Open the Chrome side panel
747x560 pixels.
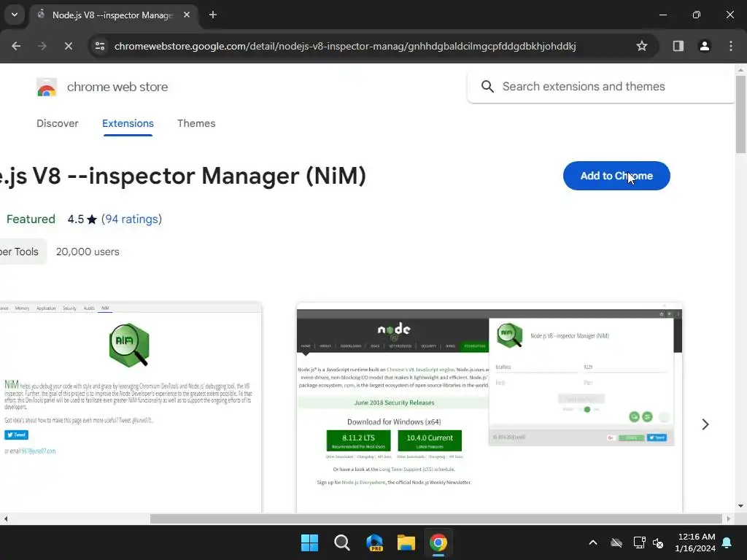[678, 46]
